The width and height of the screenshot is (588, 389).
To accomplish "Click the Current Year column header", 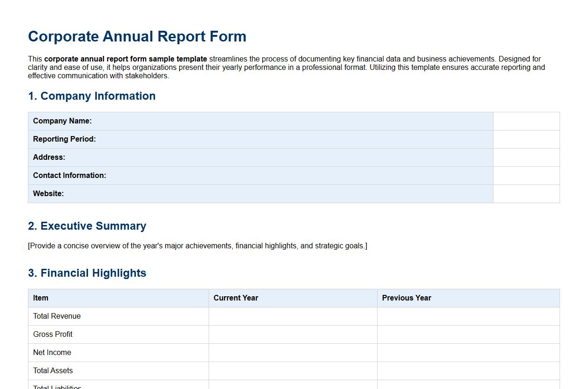I will click(236, 298).
